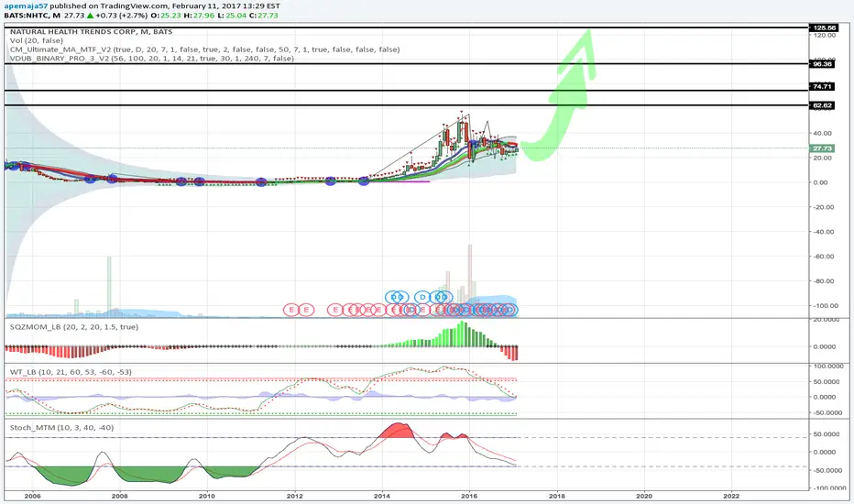
Task: Click the 40.00 price axis value
Action: pyautogui.click(x=824, y=133)
